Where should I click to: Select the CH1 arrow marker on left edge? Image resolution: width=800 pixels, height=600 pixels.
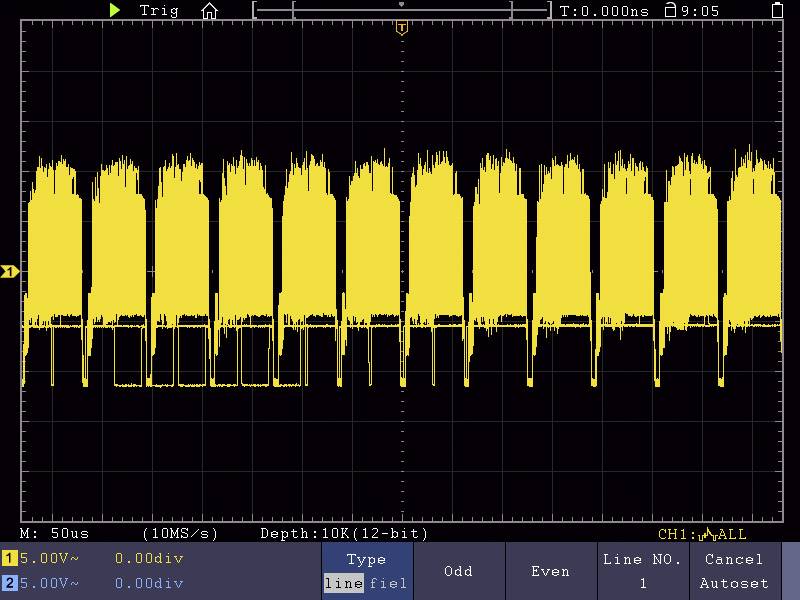coord(8,270)
